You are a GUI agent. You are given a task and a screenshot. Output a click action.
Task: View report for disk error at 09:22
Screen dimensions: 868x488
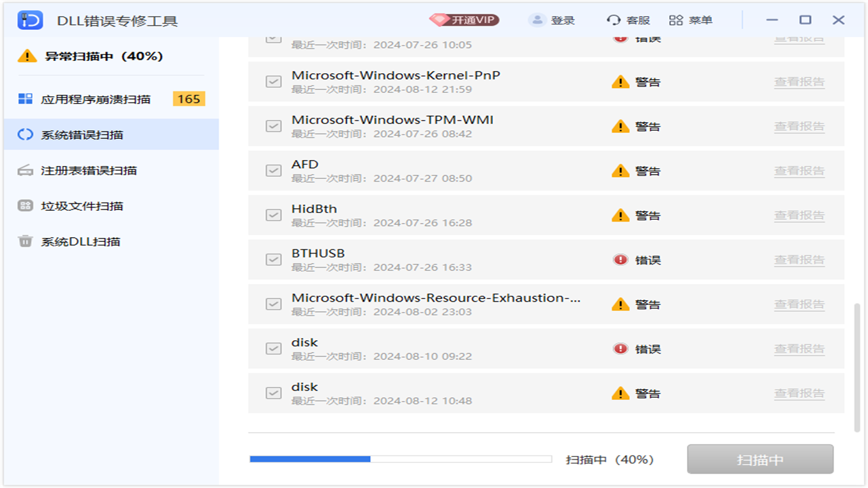(800, 349)
